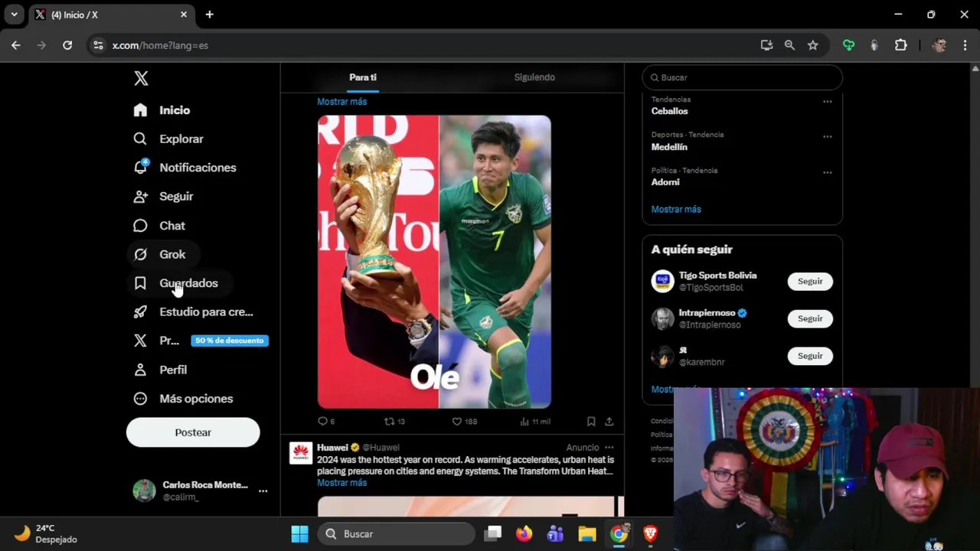Open Inicio home icon
Screen dimensions: 980x551
click(x=140, y=110)
